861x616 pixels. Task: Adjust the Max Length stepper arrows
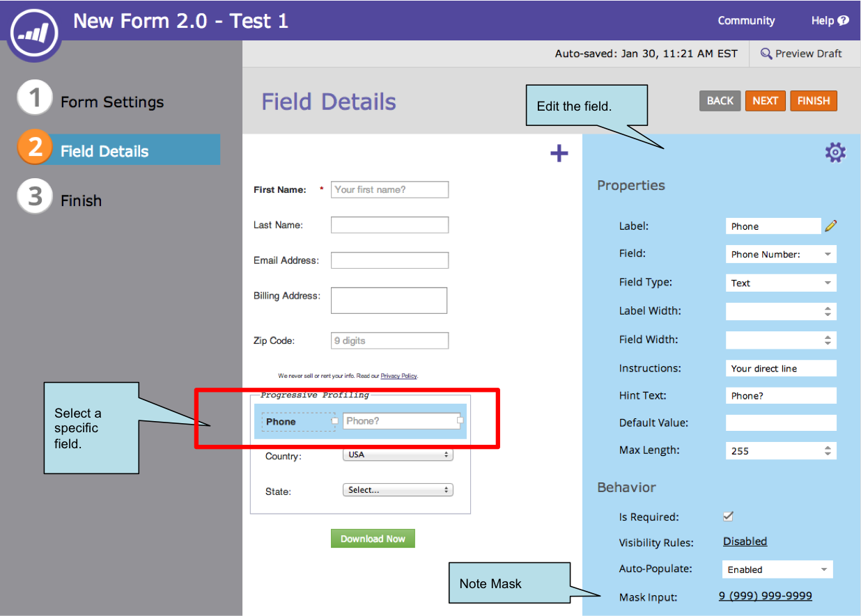click(x=828, y=451)
